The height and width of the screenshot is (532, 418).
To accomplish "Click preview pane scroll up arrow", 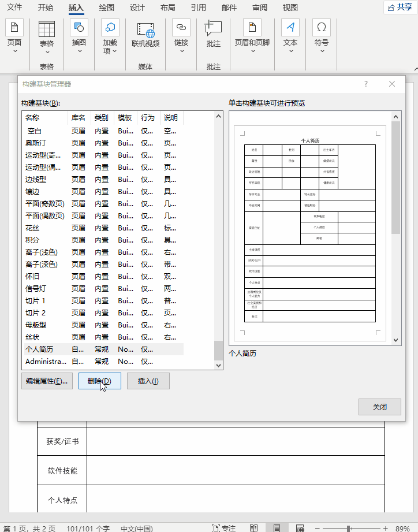I will (x=395, y=117).
